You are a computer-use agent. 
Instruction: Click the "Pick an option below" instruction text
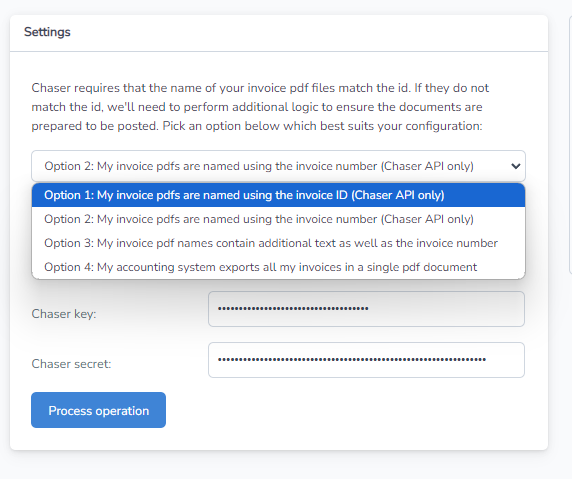322,126
